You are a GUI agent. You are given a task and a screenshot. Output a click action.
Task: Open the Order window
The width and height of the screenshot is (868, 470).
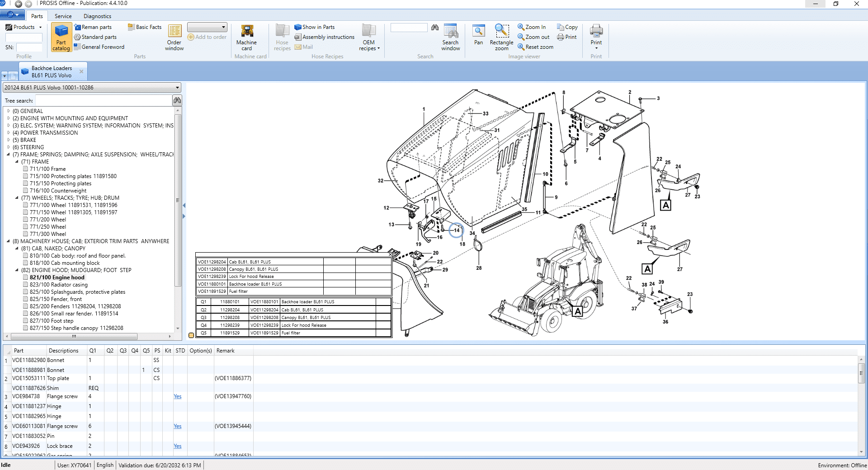[x=175, y=38]
